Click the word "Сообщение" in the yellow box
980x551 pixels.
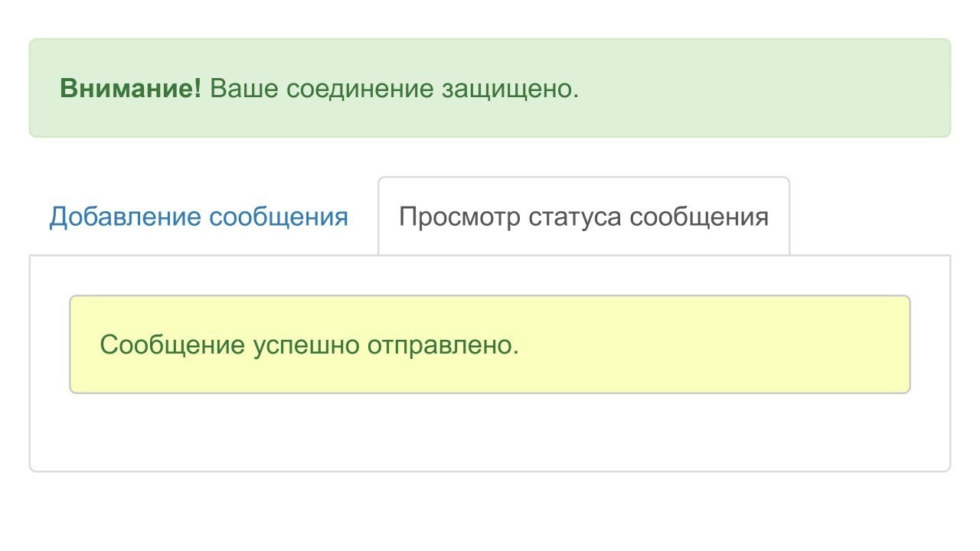click(171, 345)
